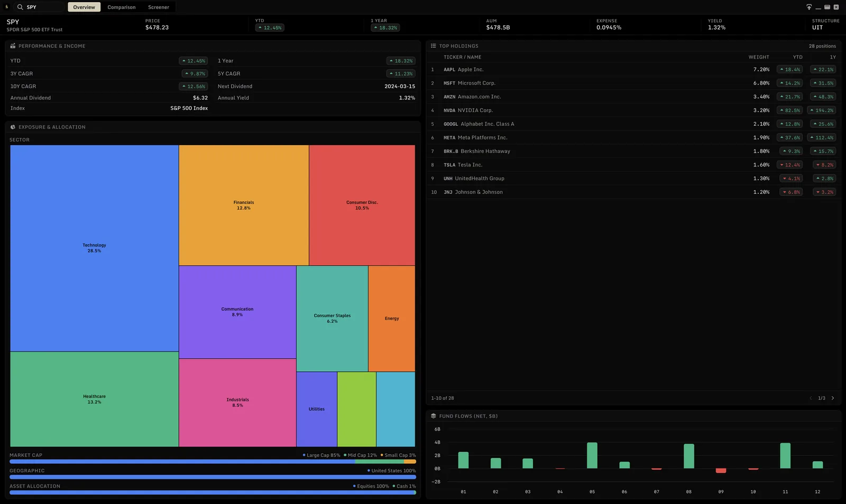846x504 pixels.
Task: Go to previous holdings page arrow
Action: pyautogui.click(x=811, y=398)
